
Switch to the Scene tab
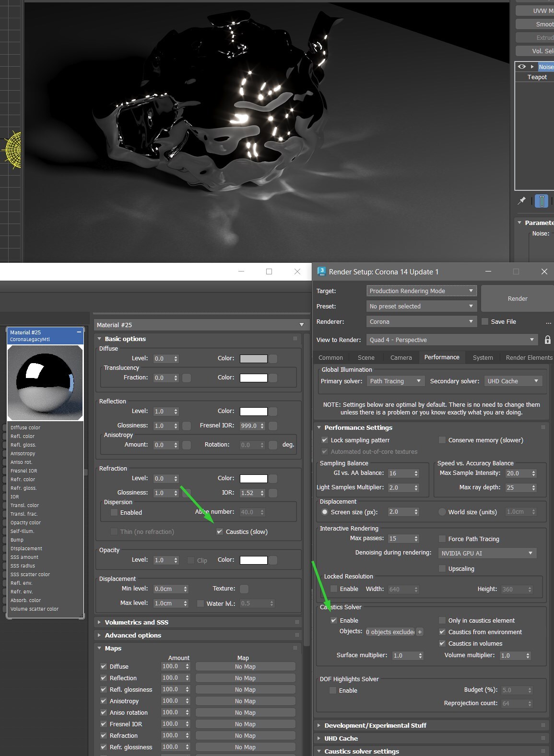pos(366,357)
